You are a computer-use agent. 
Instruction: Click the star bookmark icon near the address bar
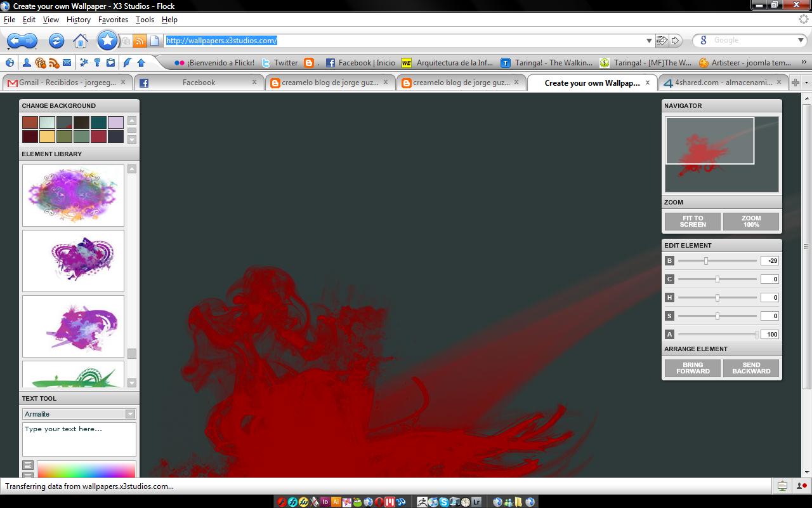coord(107,41)
